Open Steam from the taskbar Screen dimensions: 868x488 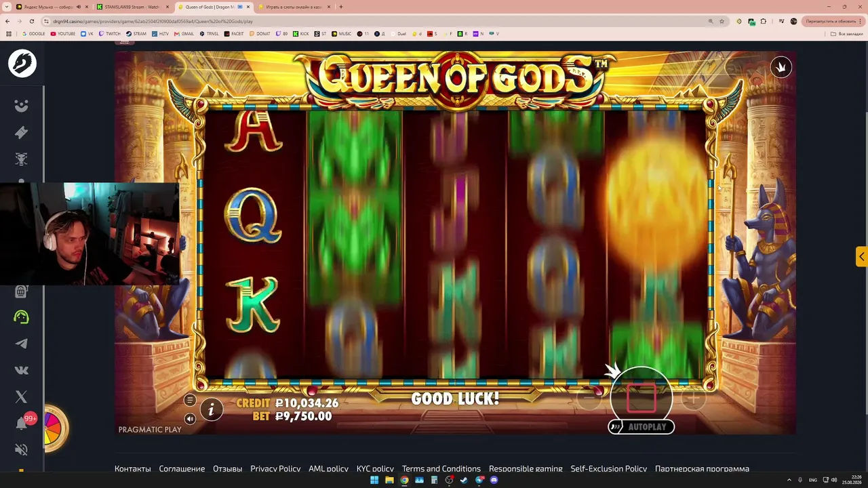tap(464, 480)
